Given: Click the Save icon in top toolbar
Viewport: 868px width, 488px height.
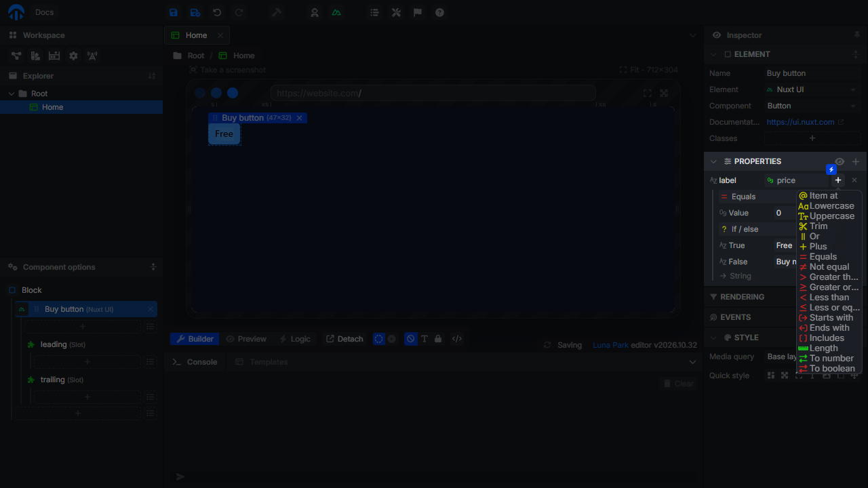Looking at the screenshot, I should [x=174, y=12].
